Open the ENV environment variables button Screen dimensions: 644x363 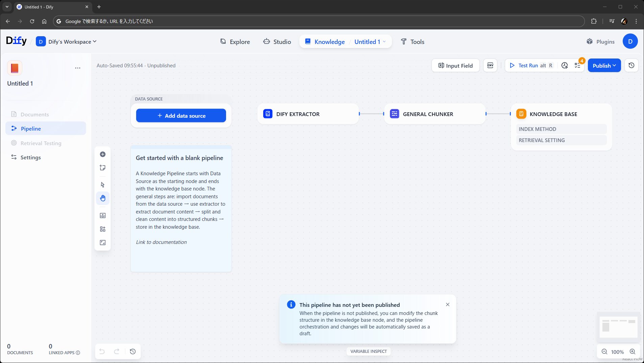490,66
